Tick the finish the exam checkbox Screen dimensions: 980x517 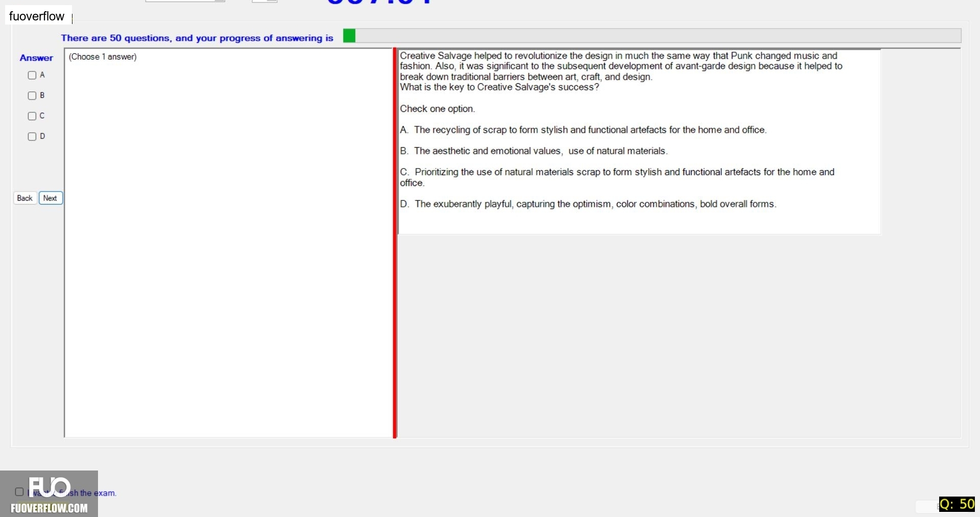[x=19, y=492]
